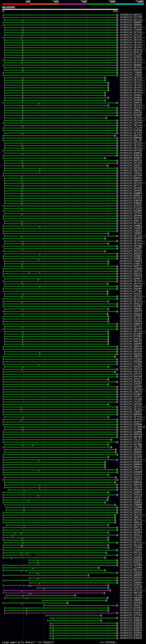Click the UniRef100_C0SEQ3 label
Image resolution: width=146 pixels, height=644 pixels.
(131, 75)
